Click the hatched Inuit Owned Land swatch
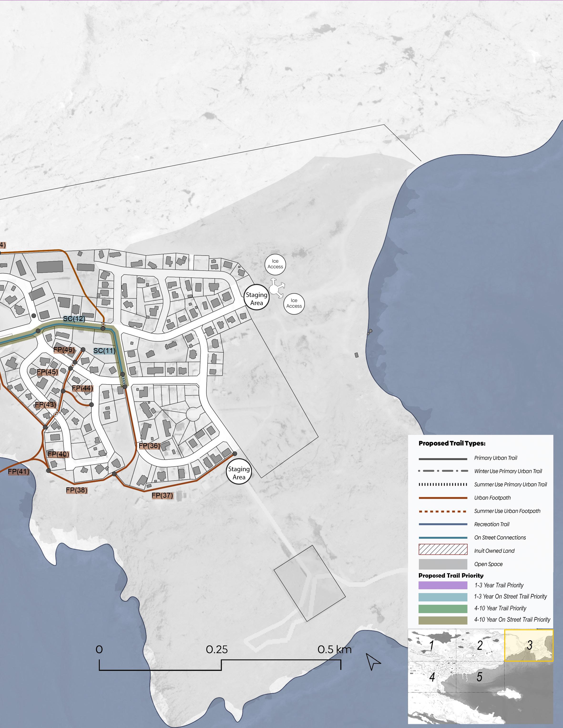The height and width of the screenshot is (728, 563). pyautogui.click(x=443, y=549)
